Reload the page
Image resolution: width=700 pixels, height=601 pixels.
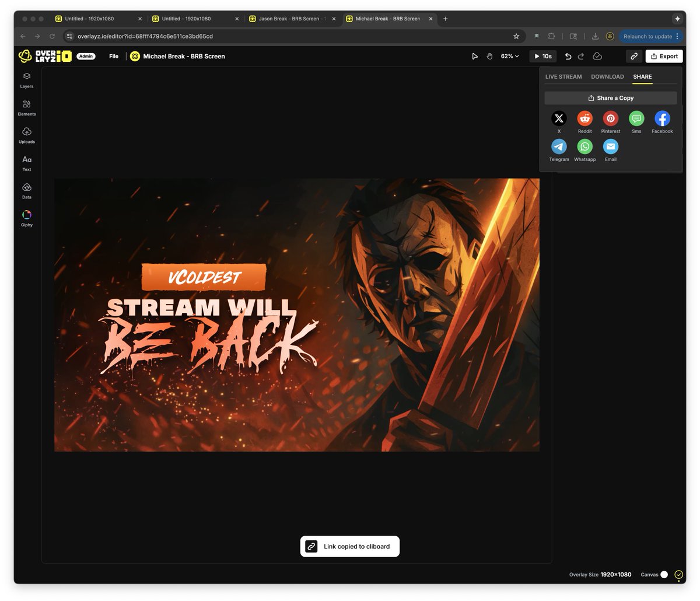point(52,36)
